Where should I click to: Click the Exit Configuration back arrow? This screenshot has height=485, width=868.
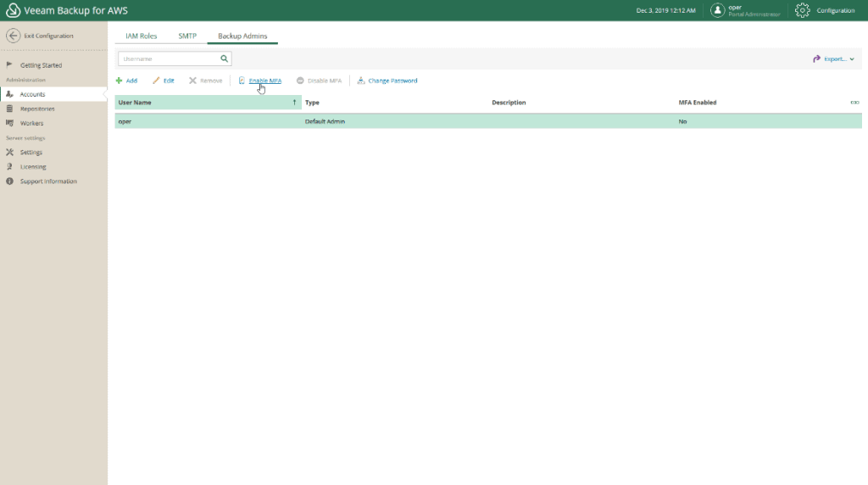click(14, 36)
